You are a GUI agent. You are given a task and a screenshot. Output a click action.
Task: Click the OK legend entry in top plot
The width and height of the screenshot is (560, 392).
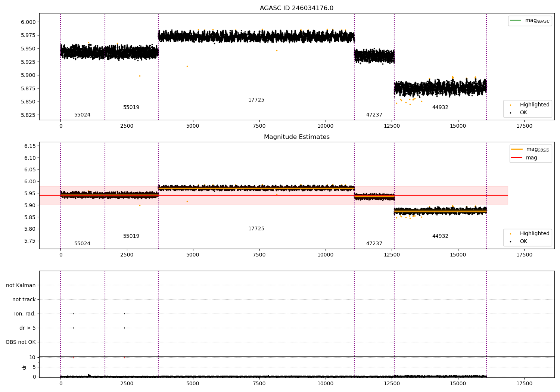[523, 113]
